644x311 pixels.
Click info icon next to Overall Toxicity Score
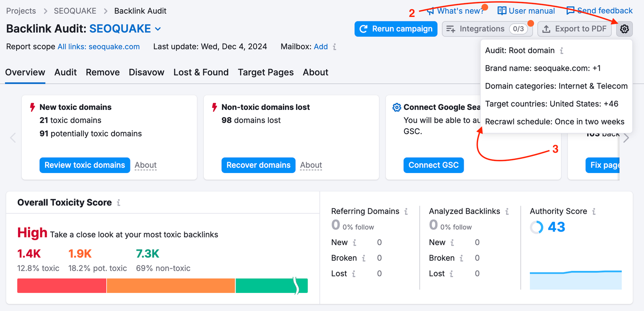(118, 203)
